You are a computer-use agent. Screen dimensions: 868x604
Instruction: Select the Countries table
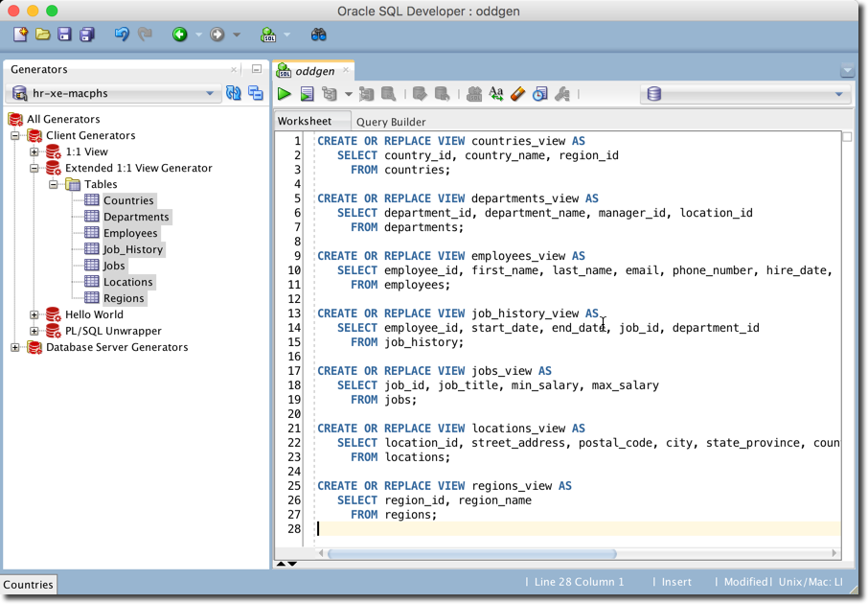(x=128, y=200)
